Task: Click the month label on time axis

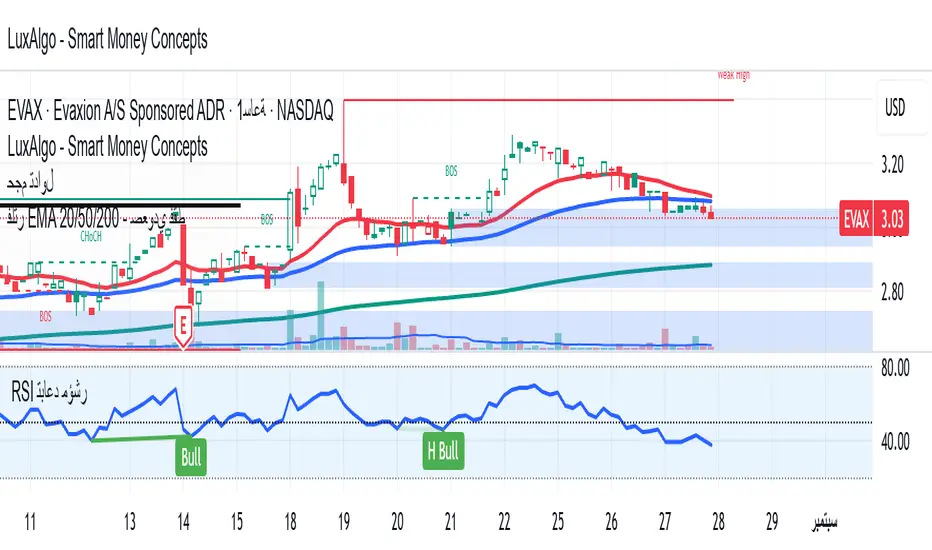Action: (824, 522)
